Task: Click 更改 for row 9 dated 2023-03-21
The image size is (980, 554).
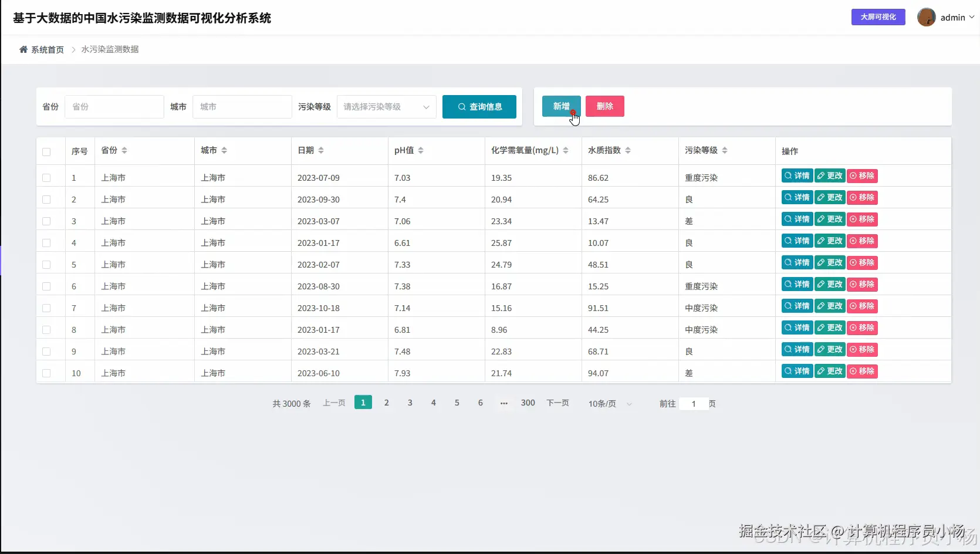Action: click(830, 349)
